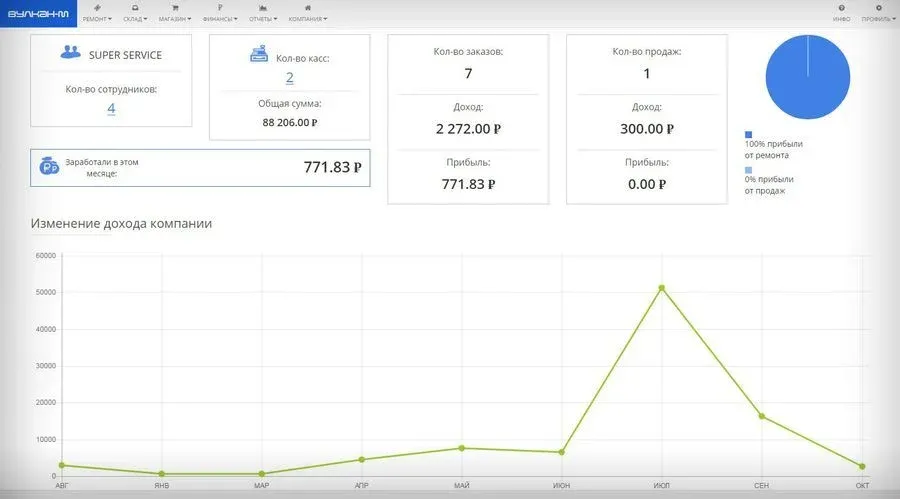Expand the ОТЧЕТЫ dropdown menu
This screenshot has width=900, height=499.
click(262, 19)
